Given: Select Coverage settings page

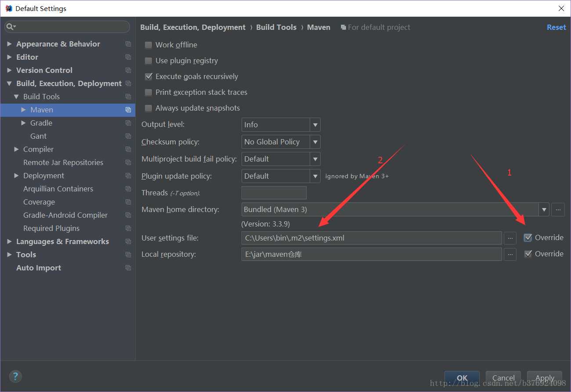Looking at the screenshot, I should point(39,202).
